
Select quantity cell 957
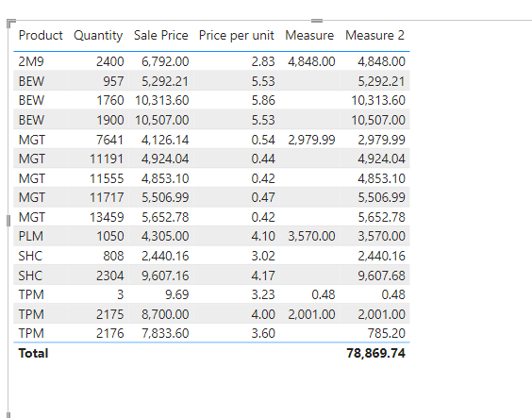coord(113,81)
